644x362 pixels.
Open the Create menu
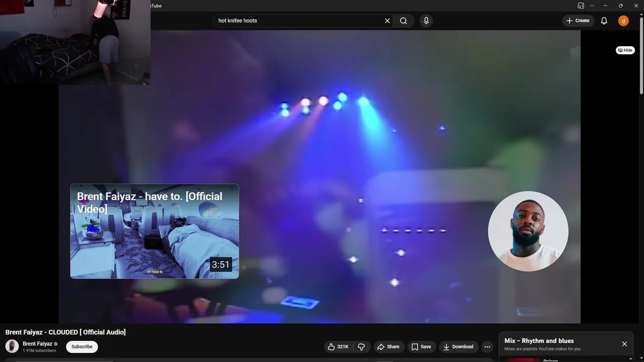[578, 21]
